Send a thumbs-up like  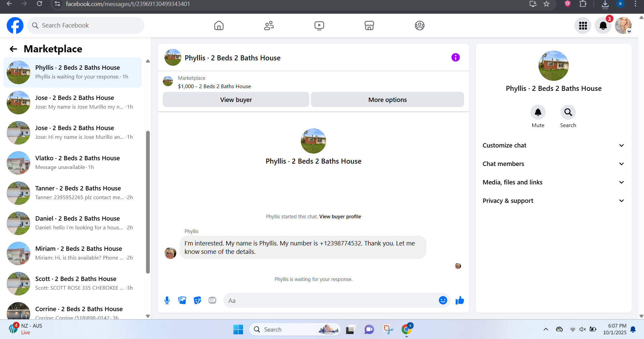(x=460, y=300)
